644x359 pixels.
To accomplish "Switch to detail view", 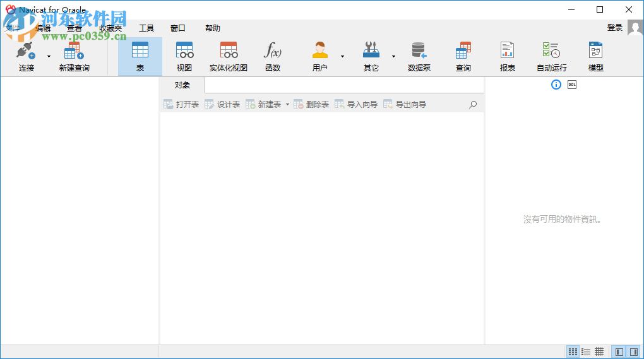I will (x=599, y=351).
